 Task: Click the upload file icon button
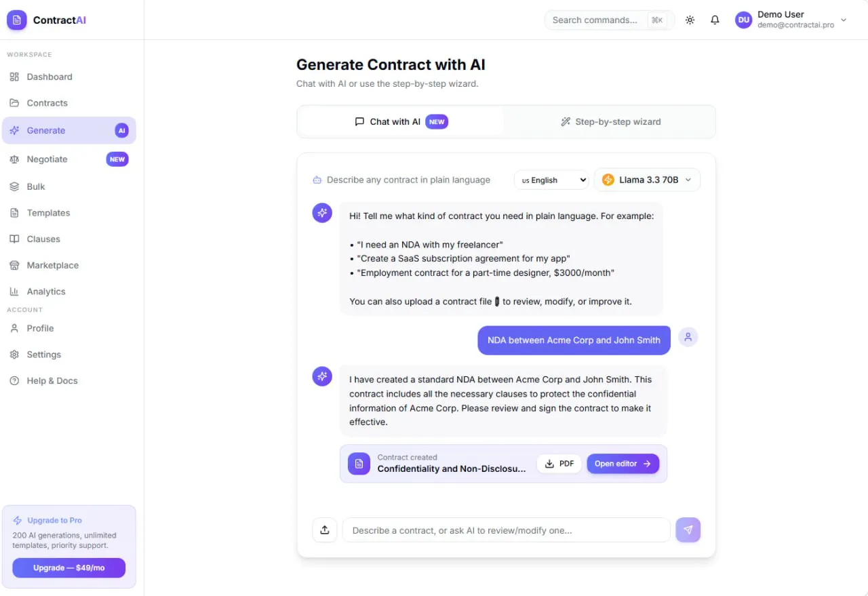pos(325,530)
